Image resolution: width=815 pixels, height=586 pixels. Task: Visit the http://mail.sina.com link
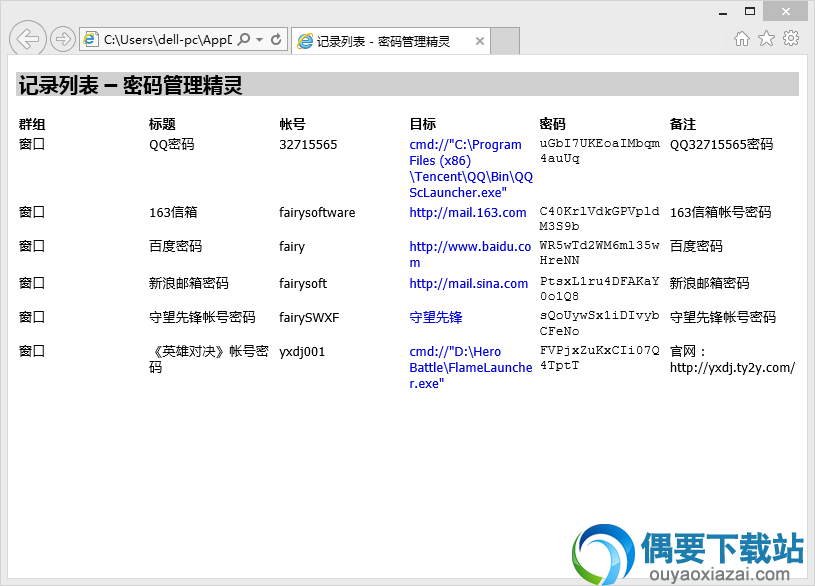click(468, 283)
